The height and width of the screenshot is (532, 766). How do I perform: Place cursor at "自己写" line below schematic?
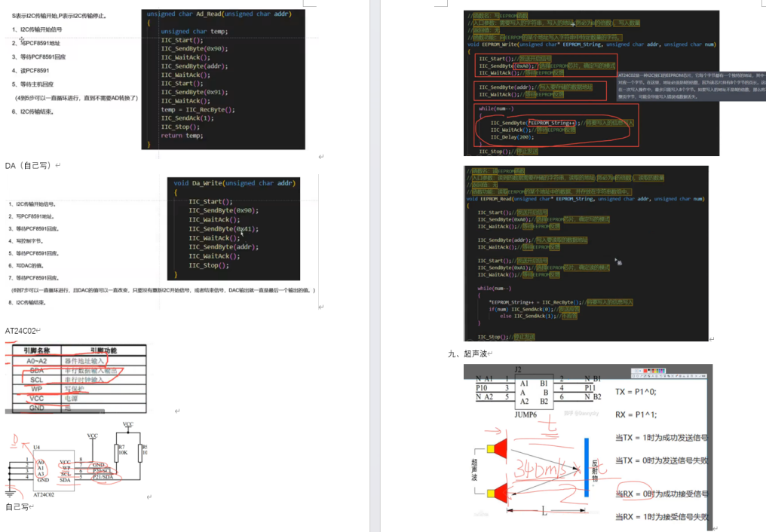[17, 507]
